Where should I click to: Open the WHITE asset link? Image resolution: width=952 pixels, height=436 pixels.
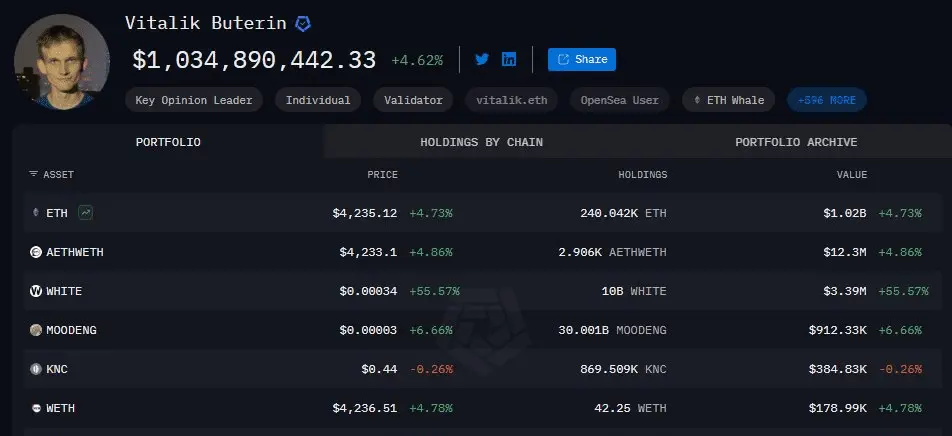pyautogui.click(x=64, y=291)
